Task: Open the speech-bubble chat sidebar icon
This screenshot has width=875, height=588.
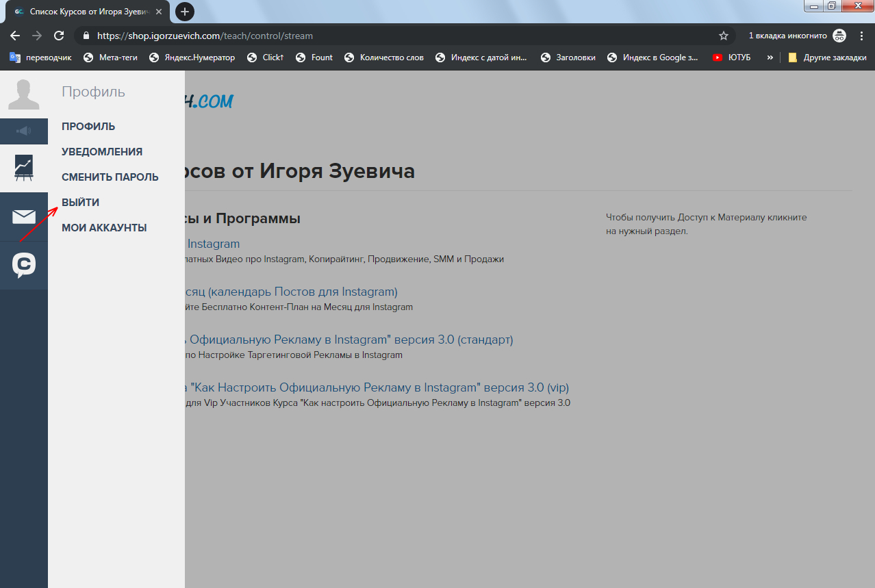Action: [24, 265]
